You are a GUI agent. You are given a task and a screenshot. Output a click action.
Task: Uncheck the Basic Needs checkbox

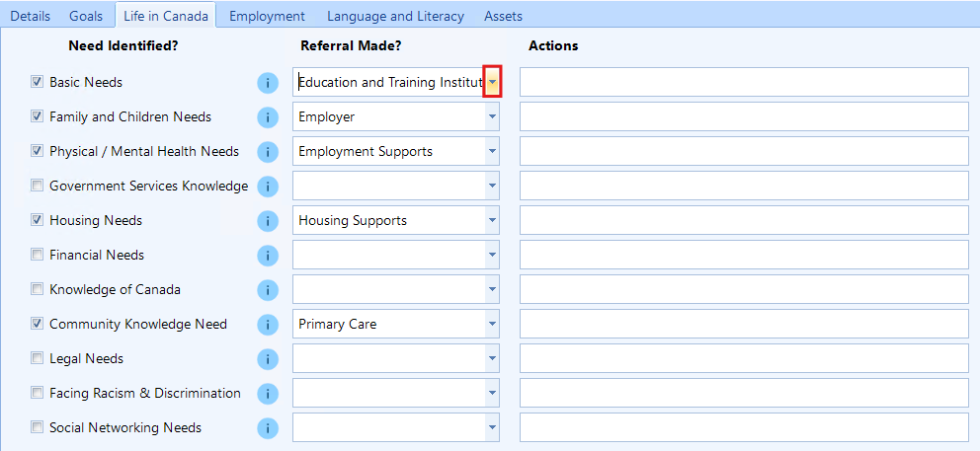coord(38,83)
